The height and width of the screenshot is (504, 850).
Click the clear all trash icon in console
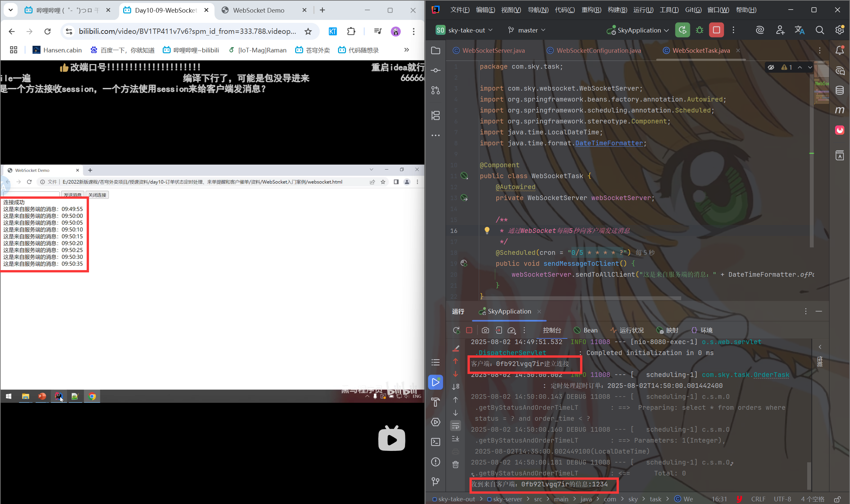pos(456,464)
